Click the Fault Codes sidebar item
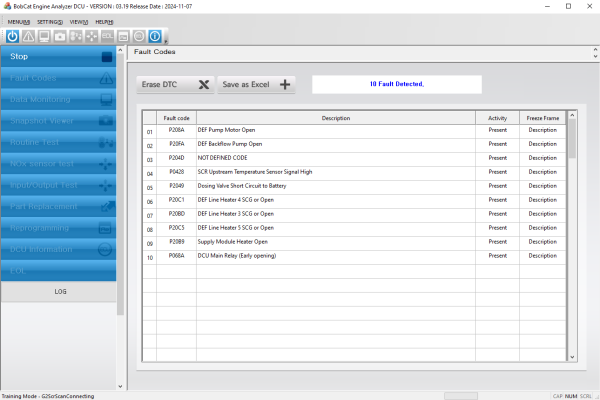The image size is (600, 400). click(58, 78)
